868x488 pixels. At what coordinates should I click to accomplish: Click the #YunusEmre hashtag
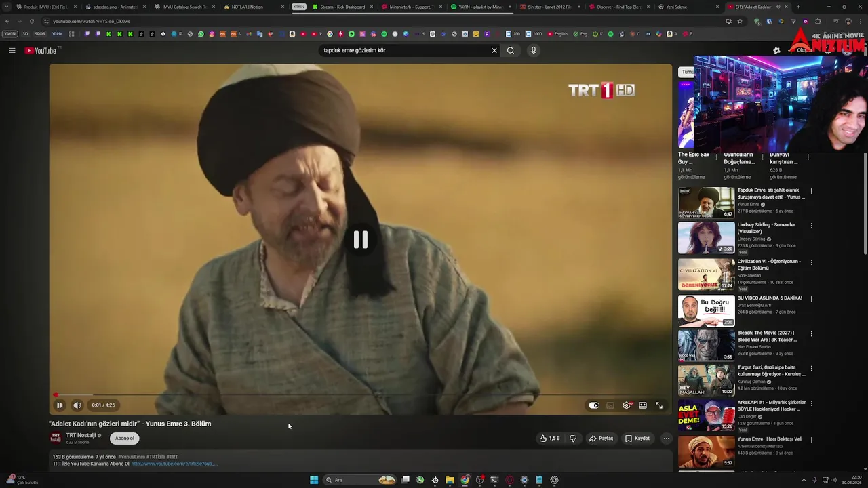coord(132,457)
